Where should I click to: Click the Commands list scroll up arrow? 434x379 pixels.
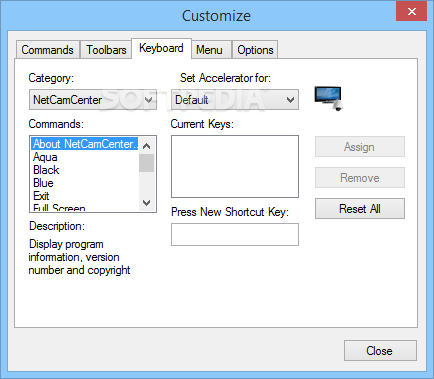[x=146, y=146]
